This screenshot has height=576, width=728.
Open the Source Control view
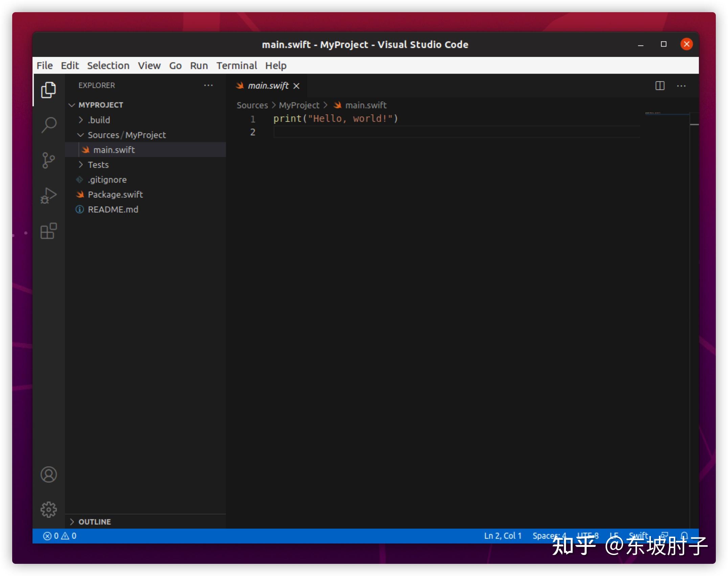48,160
